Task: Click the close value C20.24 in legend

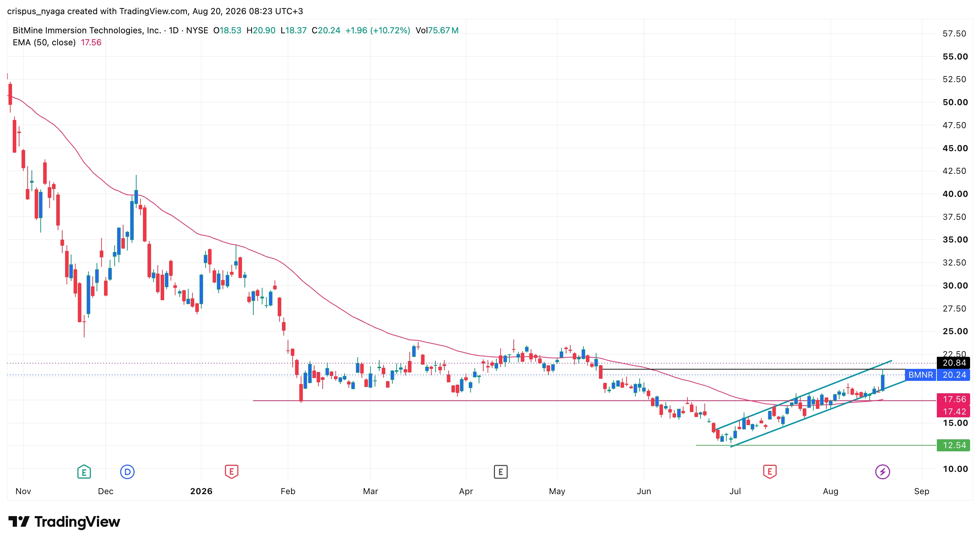Action: coord(326,30)
